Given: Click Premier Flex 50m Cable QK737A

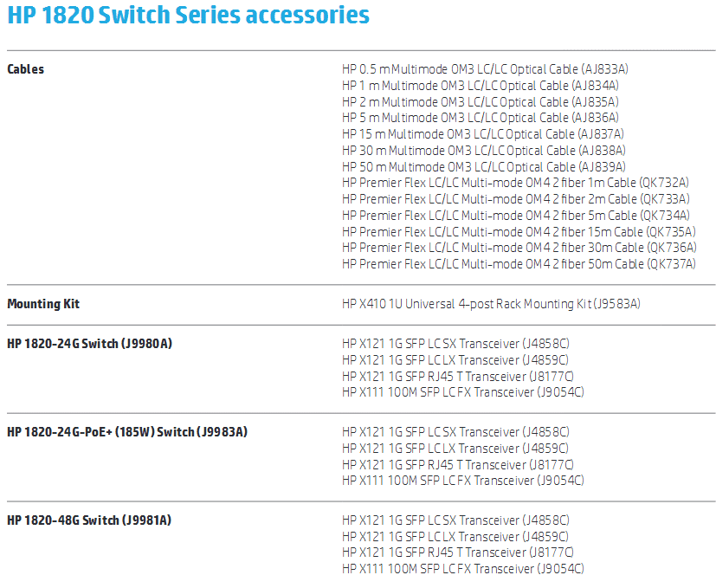Looking at the screenshot, I should pyautogui.click(x=519, y=263).
